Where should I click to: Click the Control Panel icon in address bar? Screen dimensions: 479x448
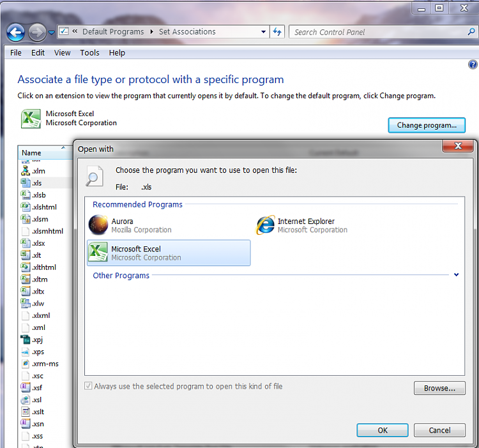tap(64, 31)
